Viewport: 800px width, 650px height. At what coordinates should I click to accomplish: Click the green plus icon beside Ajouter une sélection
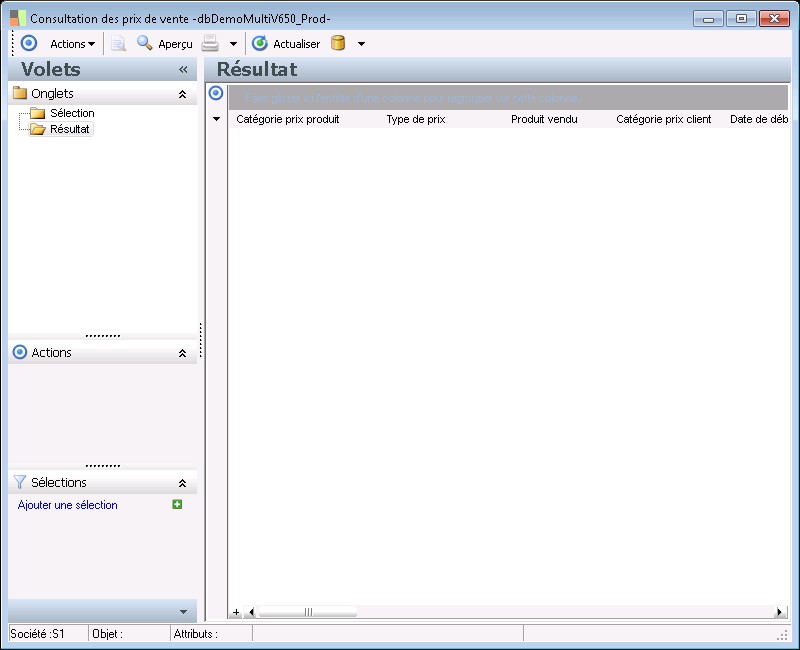pyautogui.click(x=177, y=505)
